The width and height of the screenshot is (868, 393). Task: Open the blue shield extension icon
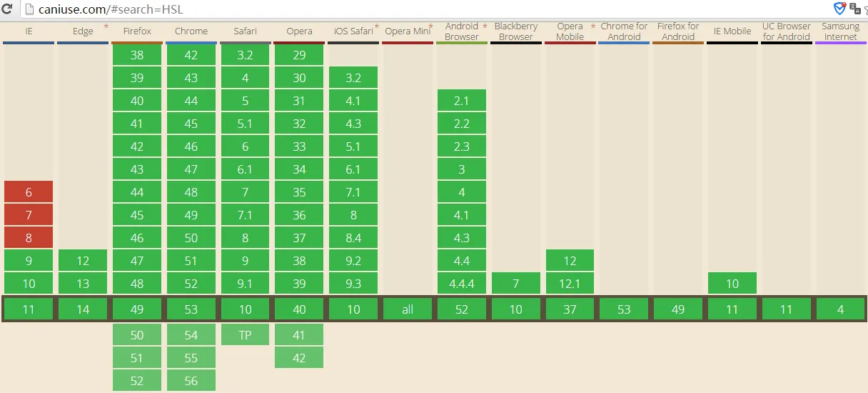click(840, 9)
